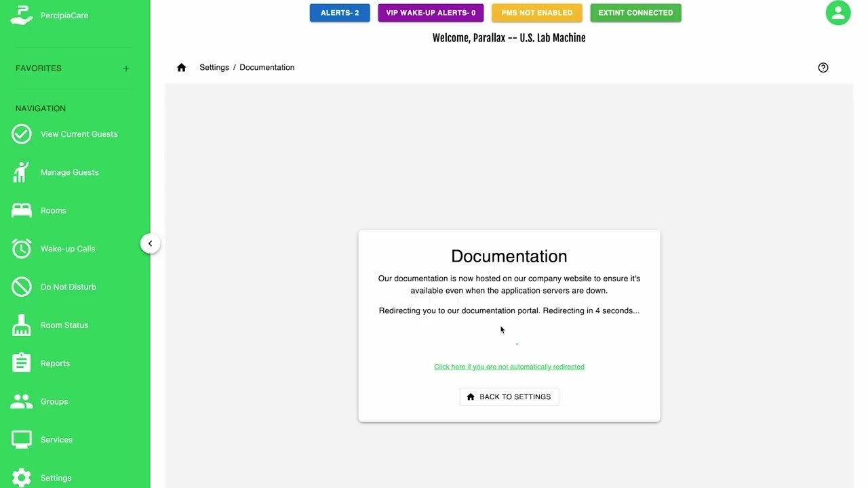868x488 pixels.
Task: Click the not automatically redirected link
Action: coord(509,367)
